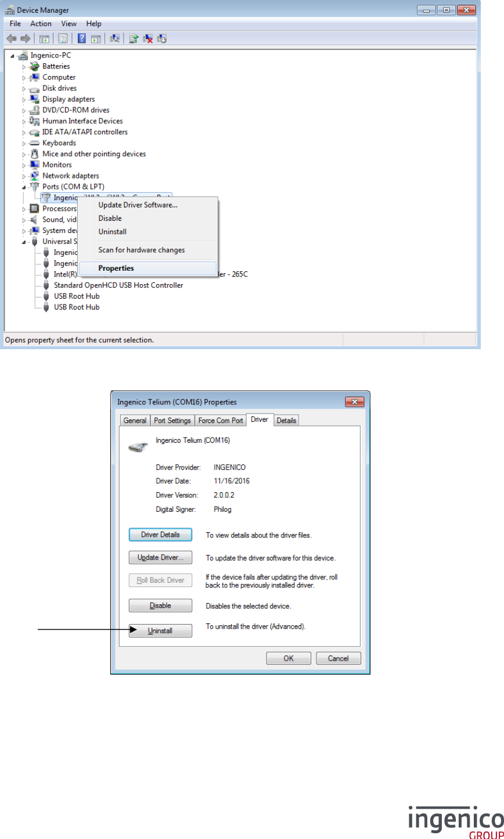Select Standard OpenHCD USB Host Controller label
504x839 pixels.
point(118,285)
